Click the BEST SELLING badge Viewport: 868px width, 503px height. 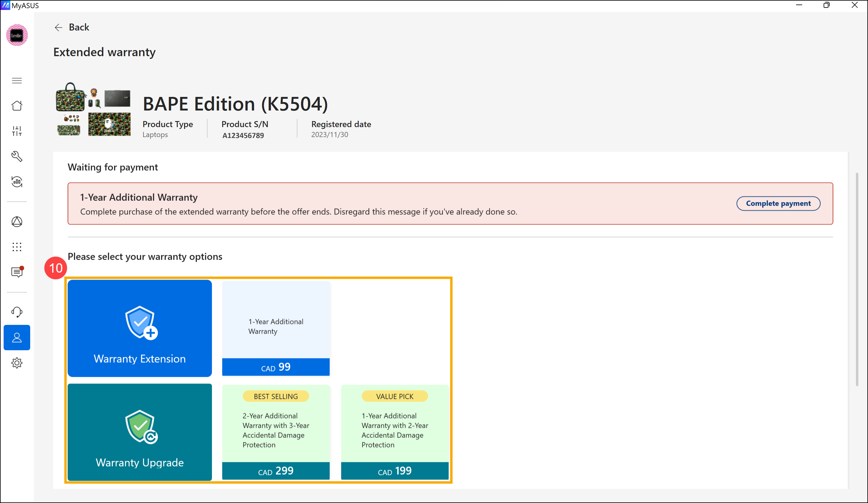coord(276,396)
